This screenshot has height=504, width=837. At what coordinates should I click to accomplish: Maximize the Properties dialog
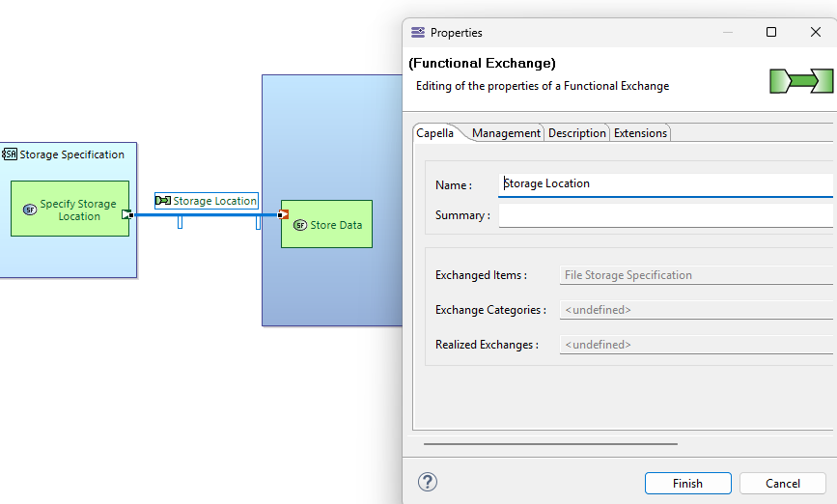770,32
